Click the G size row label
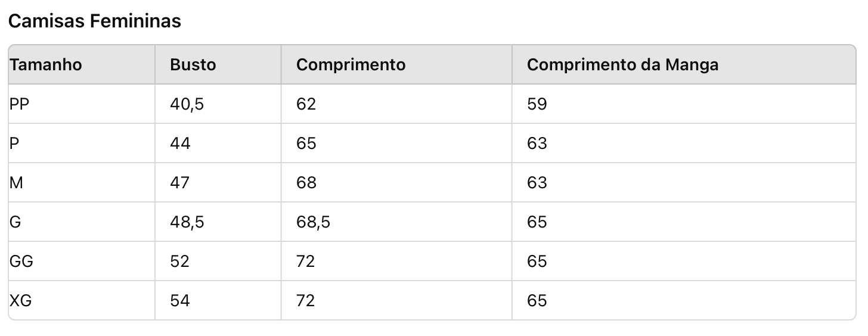Image resolution: width=868 pixels, height=336 pixels. [x=15, y=222]
